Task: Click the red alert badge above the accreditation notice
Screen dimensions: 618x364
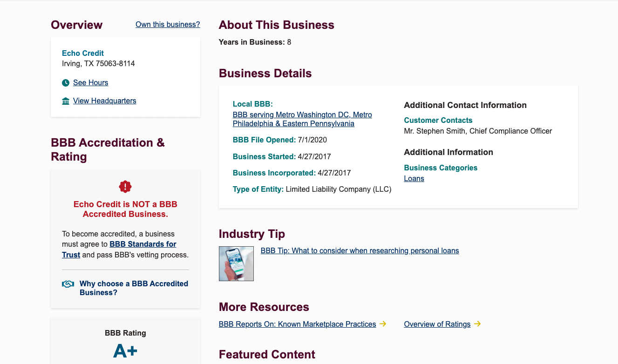Action: coord(125,186)
